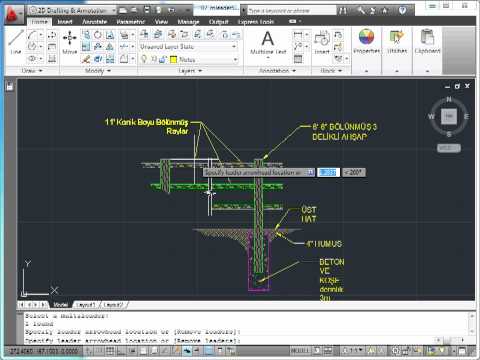480x360 pixels.
Task: Open the Properties color wheel panel
Action: (366, 41)
